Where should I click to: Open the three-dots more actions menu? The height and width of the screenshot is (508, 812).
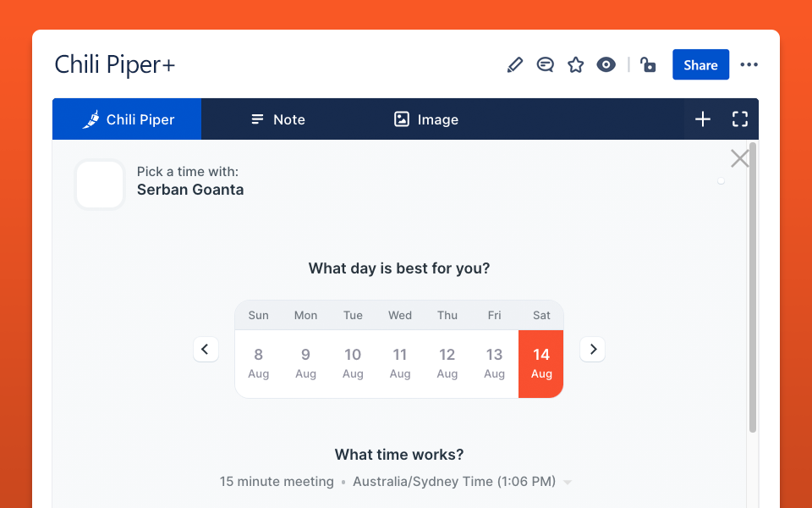[x=749, y=65]
